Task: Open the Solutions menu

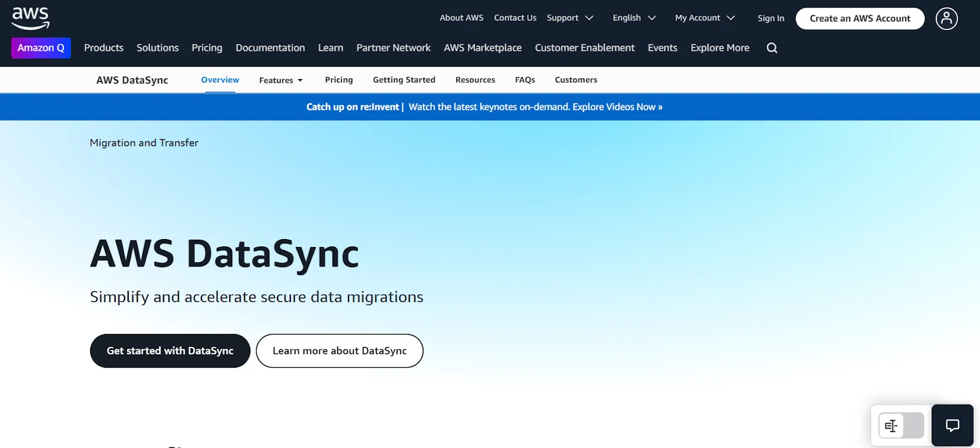Action: (157, 48)
